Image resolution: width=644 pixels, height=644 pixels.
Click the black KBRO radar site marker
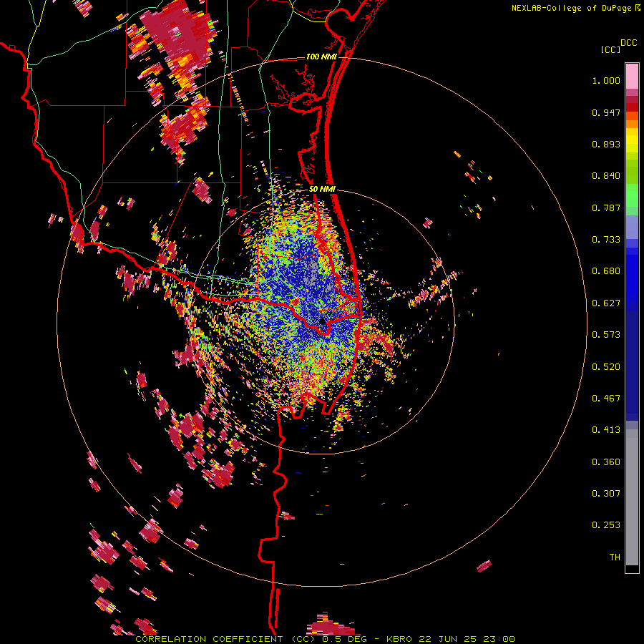[x=323, y=321]
